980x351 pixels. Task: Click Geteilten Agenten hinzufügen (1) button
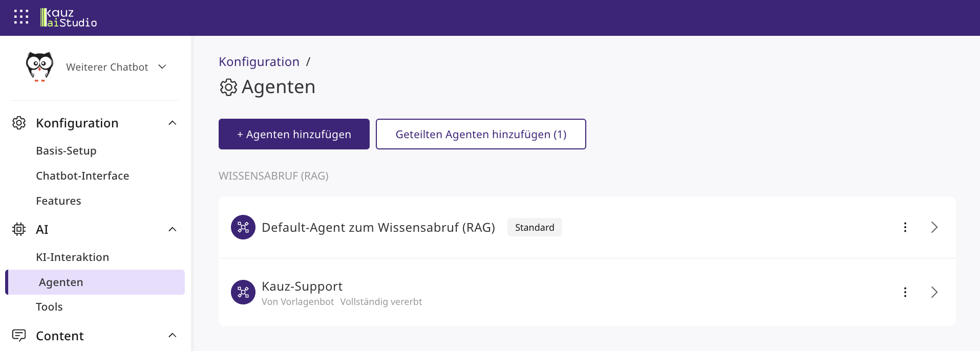click(x=481, y=134)
